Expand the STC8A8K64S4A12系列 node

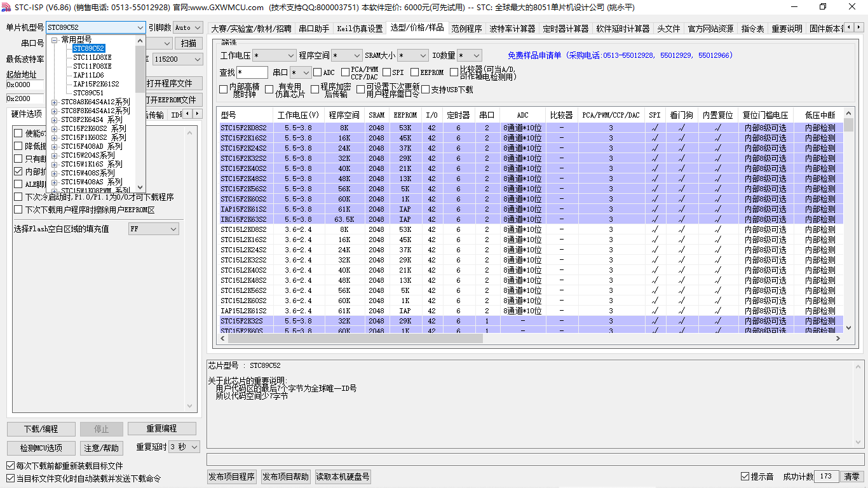(54, 102)
